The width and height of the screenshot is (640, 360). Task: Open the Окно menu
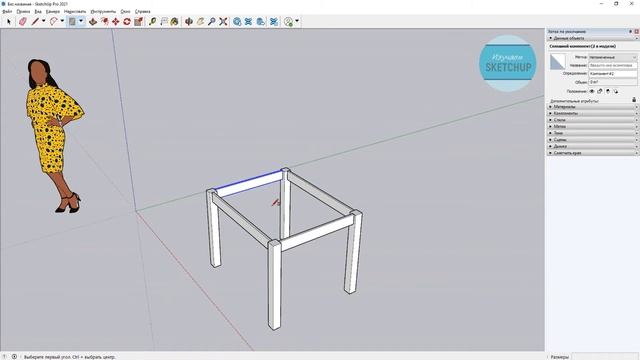(x=125, y=11)
